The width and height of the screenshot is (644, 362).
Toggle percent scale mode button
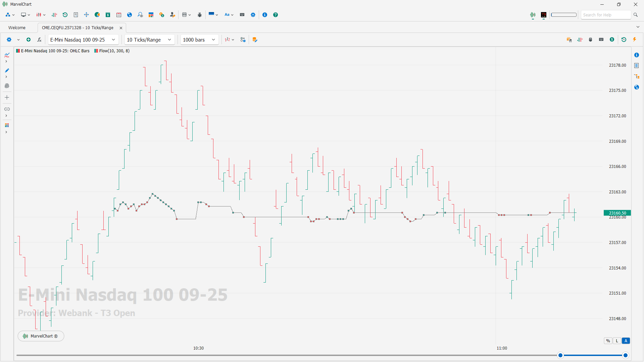pos(608,341)
